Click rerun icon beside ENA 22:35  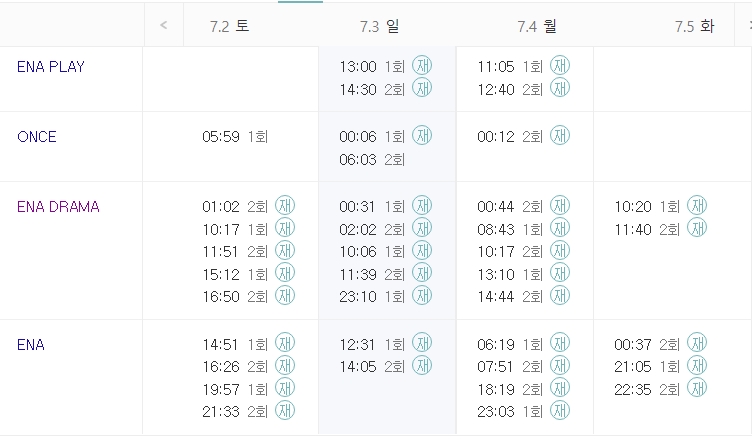pos(697,388)
